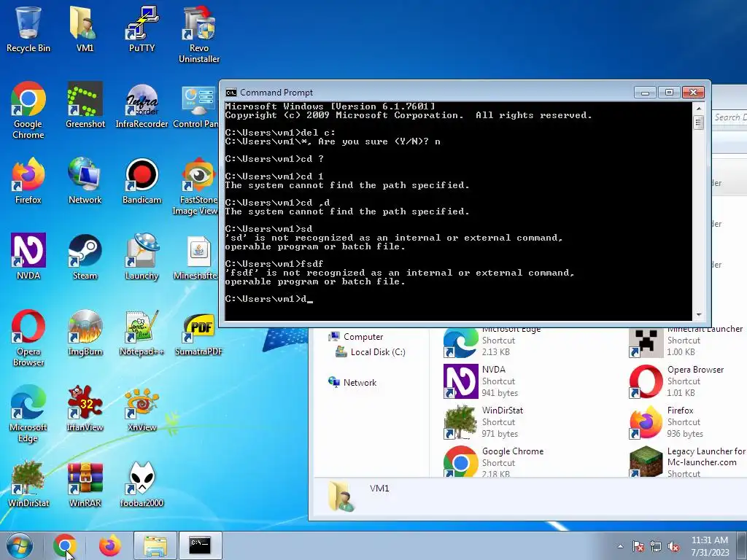Screen dimensions: 747x560
Task: Select Command Prompt taskbar button
Action: (200, 545)
